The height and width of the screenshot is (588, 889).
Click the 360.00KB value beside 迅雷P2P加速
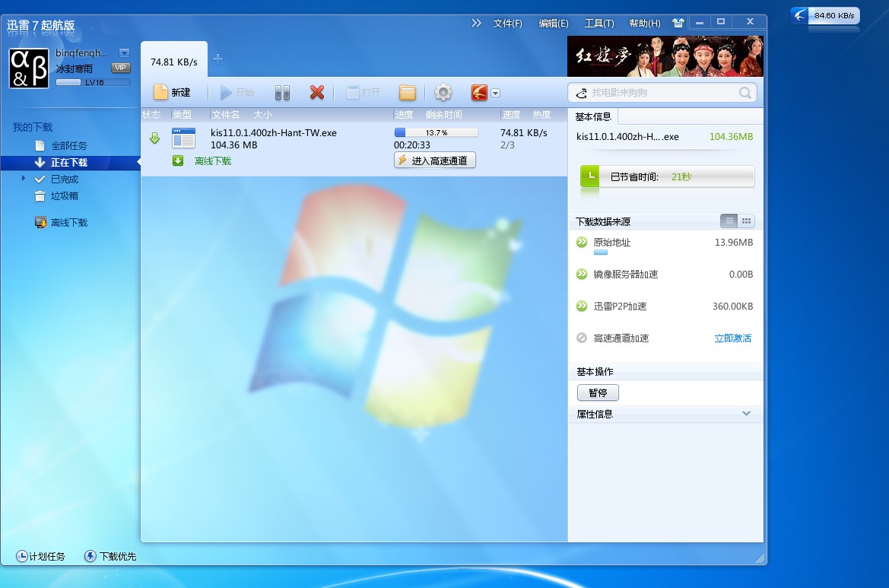point(732,307)
